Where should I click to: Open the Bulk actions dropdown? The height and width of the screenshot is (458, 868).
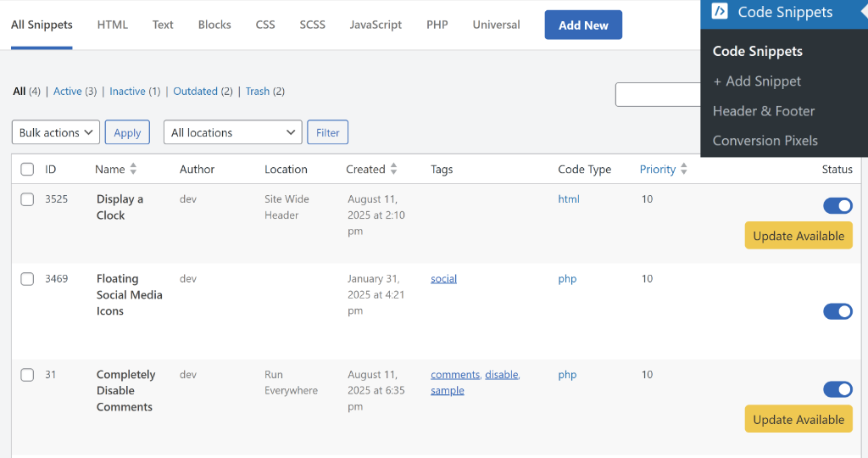coord(55,132)
